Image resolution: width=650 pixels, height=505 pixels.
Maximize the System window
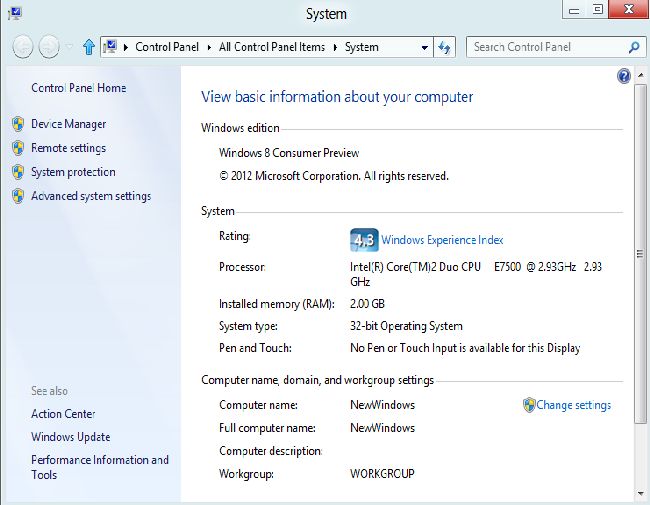597,10
